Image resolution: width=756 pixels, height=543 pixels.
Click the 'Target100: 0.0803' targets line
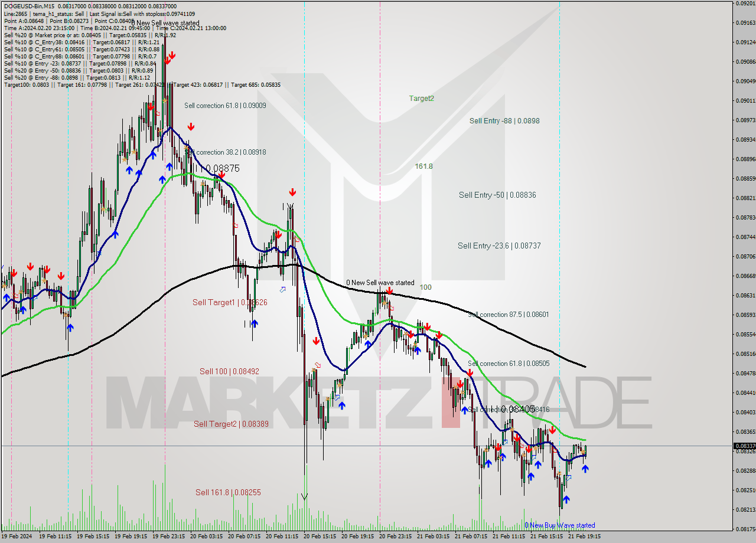click(x=142, y=85)
